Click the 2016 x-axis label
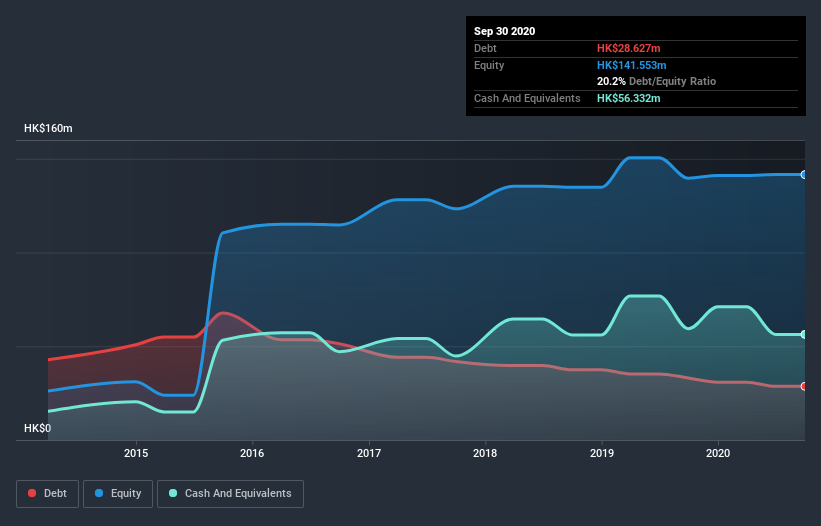 [252, 453]
